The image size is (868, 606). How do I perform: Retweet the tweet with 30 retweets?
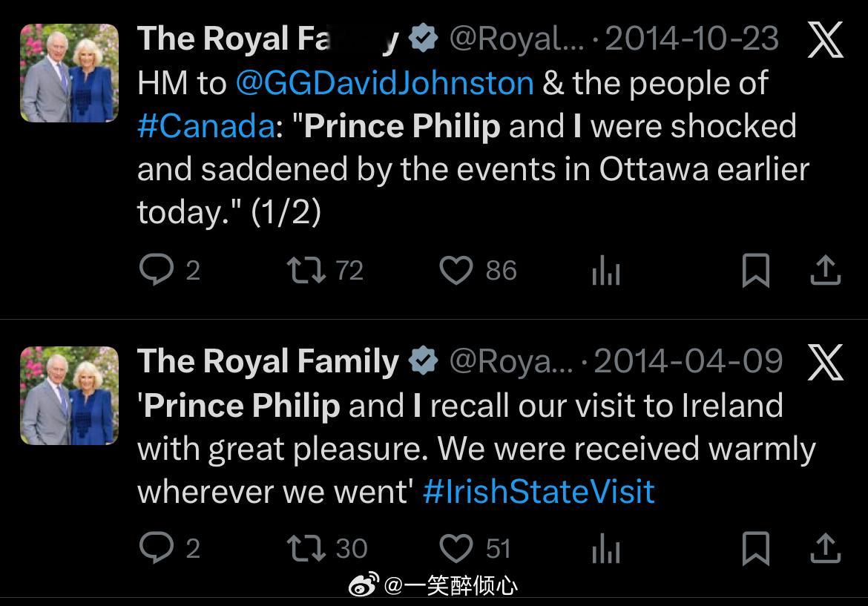(x=306, y=548)
